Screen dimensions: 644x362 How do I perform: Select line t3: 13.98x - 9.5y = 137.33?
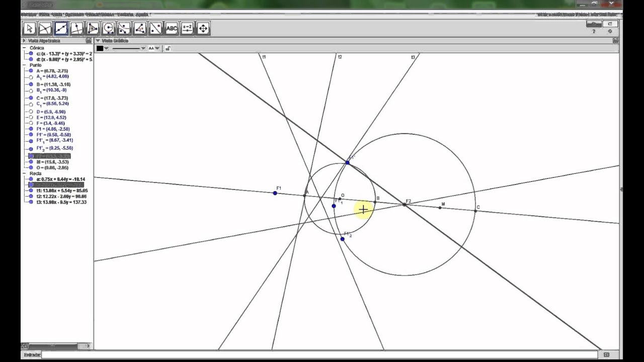[x=61, y=202]
